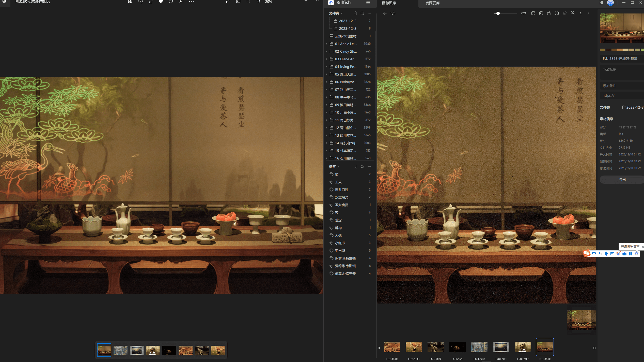Expand the 01 Annie Lei... folder
The width and height of the screenshot is (644, 362).
[326, 44]
